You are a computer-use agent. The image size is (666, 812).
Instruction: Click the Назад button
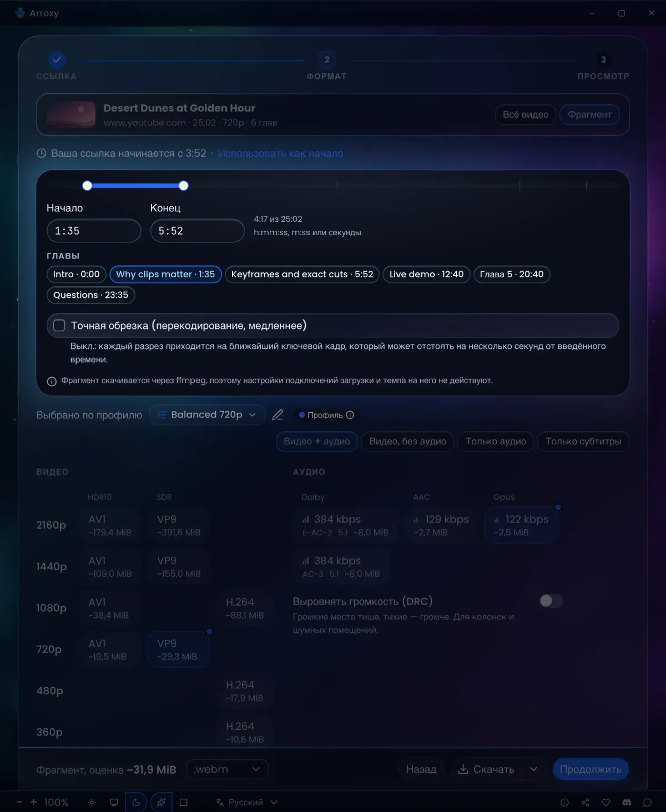pos(421,769)
